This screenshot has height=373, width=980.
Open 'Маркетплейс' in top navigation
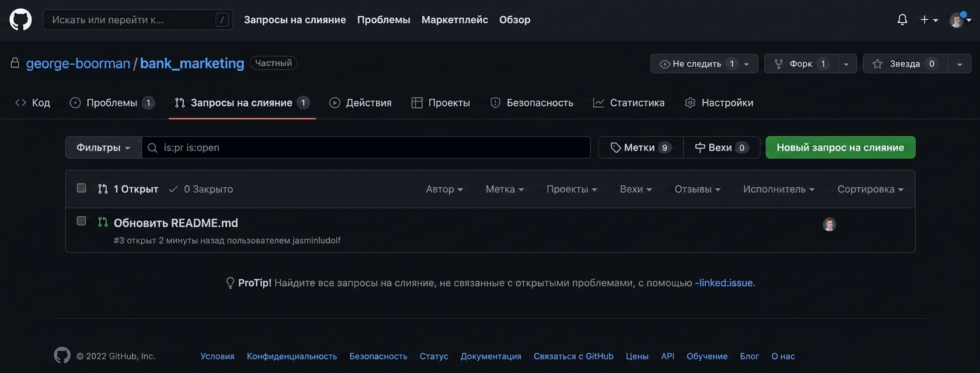click(x=455, y=20)
